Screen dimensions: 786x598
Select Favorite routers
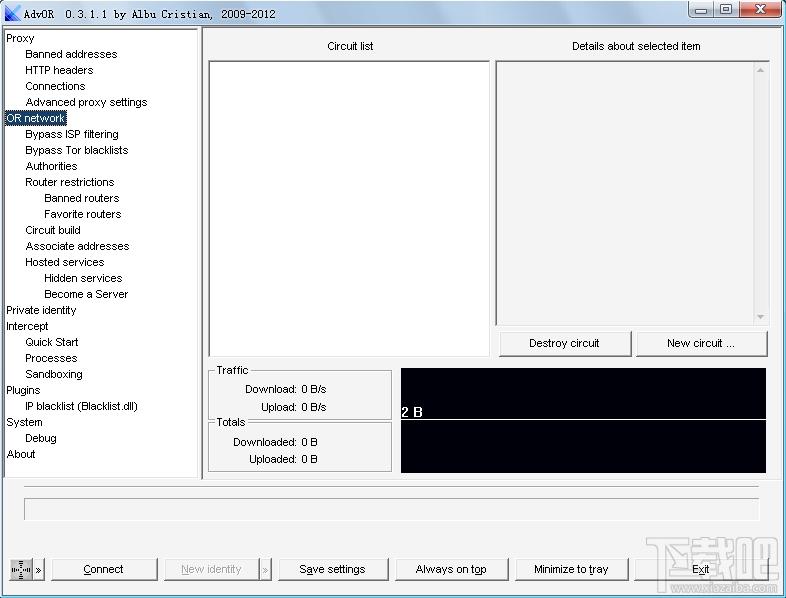[83, 215]
